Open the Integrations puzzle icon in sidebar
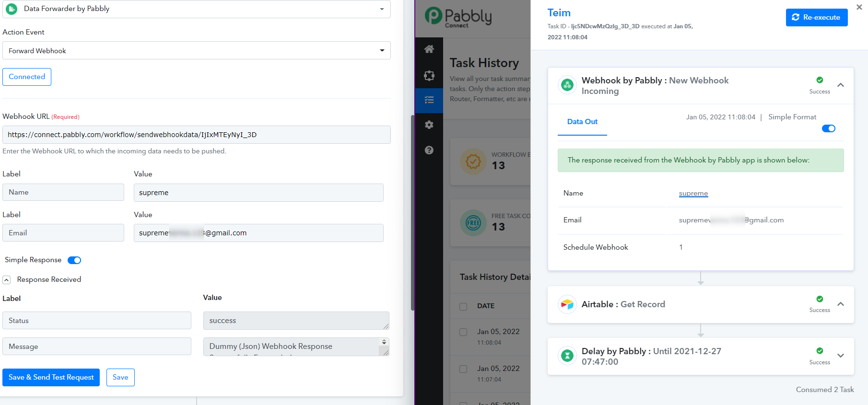This screenshot has height=405, width=868. (429, 75)
